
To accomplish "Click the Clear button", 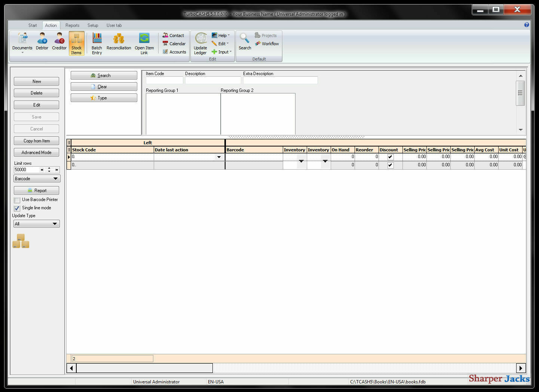I will coord(104,87).
